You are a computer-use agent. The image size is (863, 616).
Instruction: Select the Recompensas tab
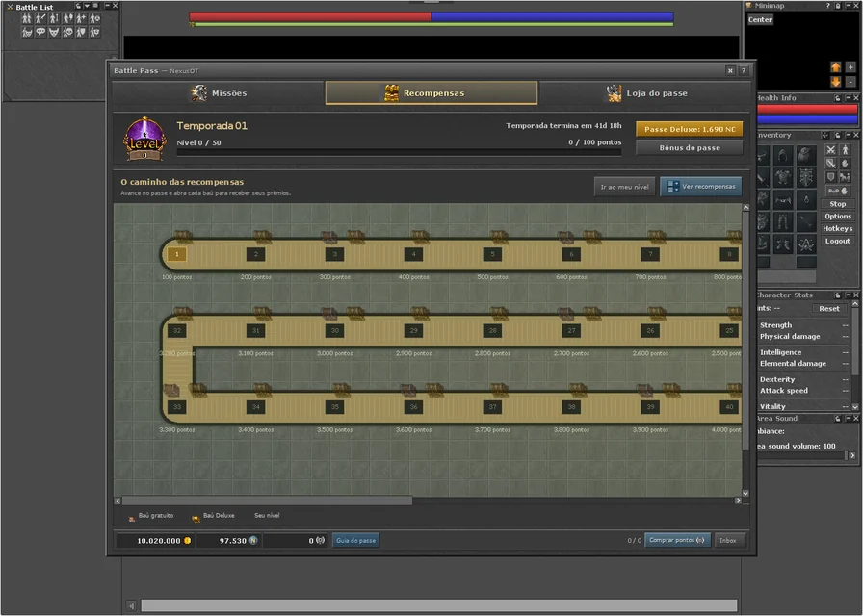431,93
